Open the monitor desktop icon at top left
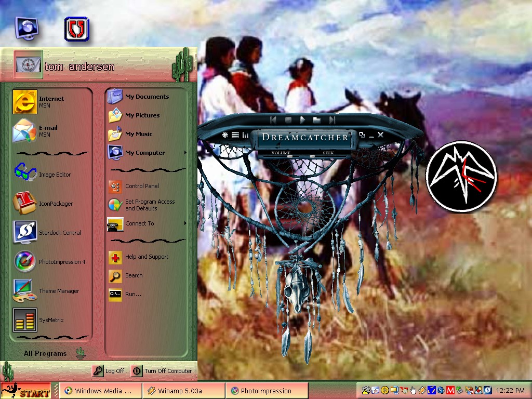Image resolution: width=532 pixels, height=399 pixels. [27, 29]
